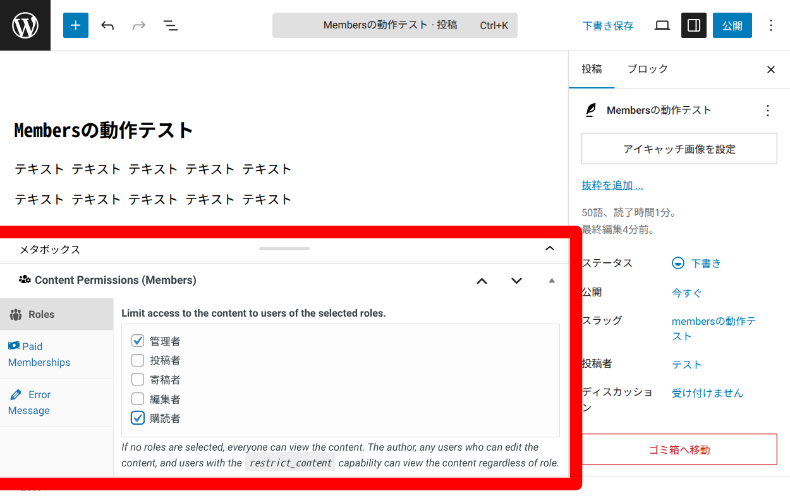Click 下書き保存 to save draft
790x496 pixels.
click(x=608, y=26)
